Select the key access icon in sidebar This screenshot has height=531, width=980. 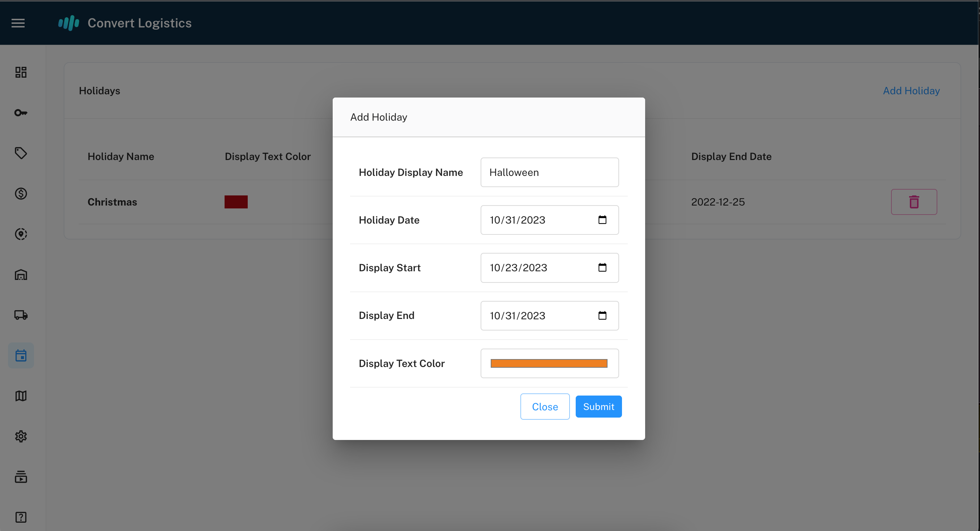(x=21, y=112)
